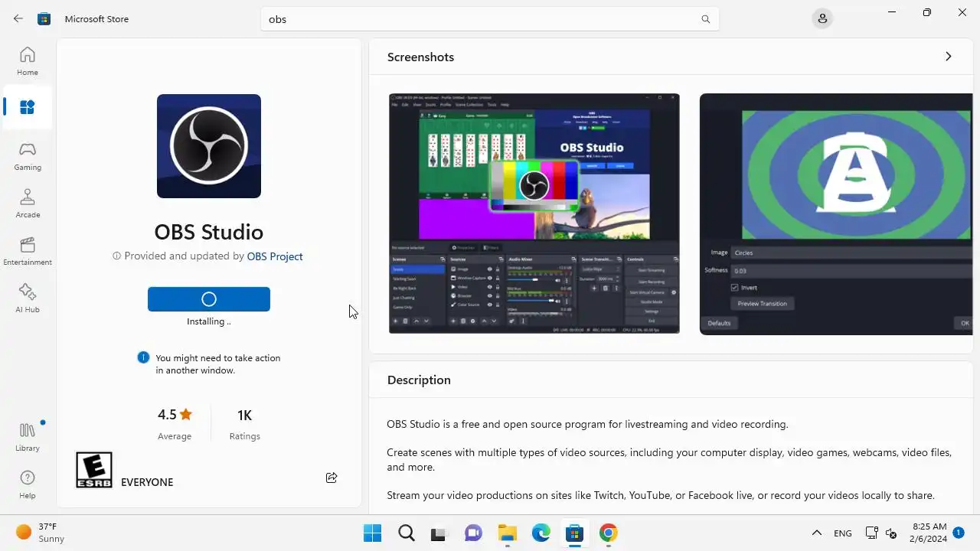The height and width of the screenshot is (551, 980).
Task: Click 'You might need to take action' message
Action: coord(218,364)
